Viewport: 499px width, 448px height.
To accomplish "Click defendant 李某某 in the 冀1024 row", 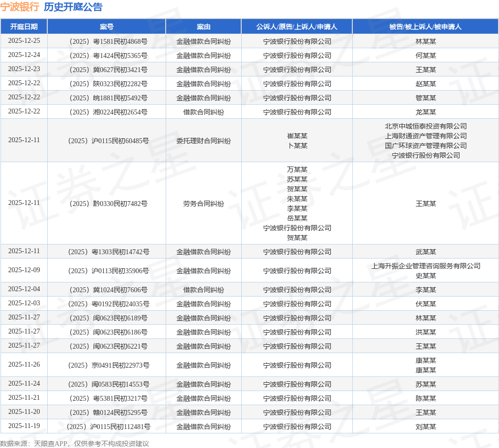I will click(x=426, y=290).
